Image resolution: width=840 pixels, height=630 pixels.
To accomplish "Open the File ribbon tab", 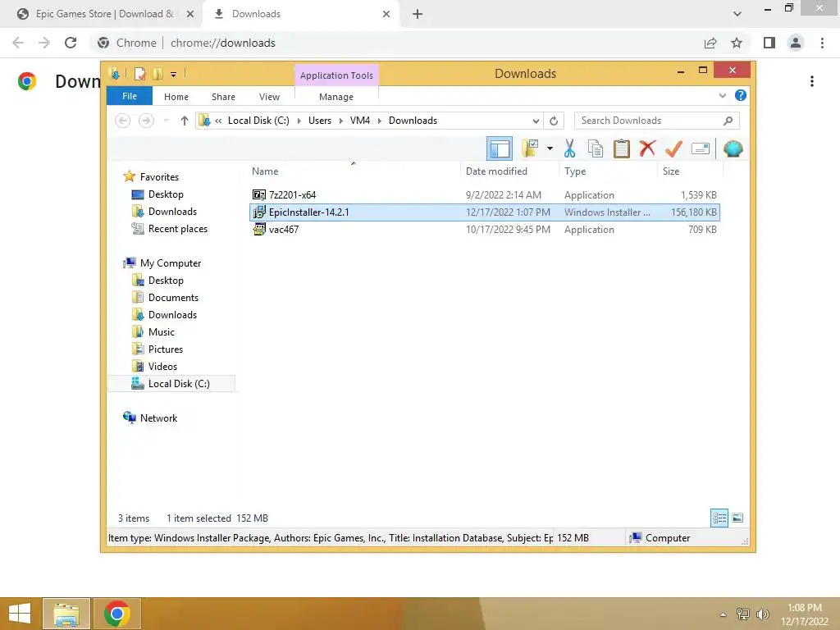I will (130, 96).
